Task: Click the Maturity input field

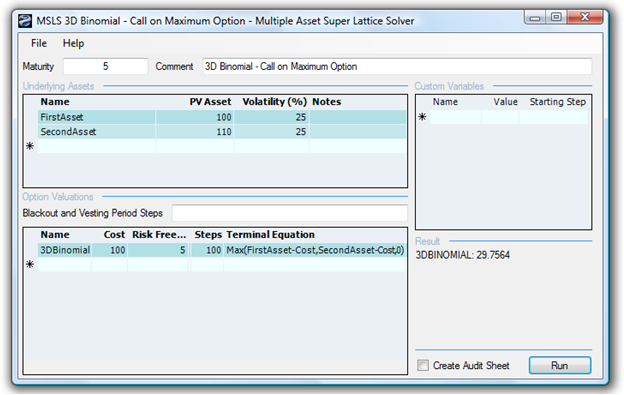Action: [x=105, y=66]
